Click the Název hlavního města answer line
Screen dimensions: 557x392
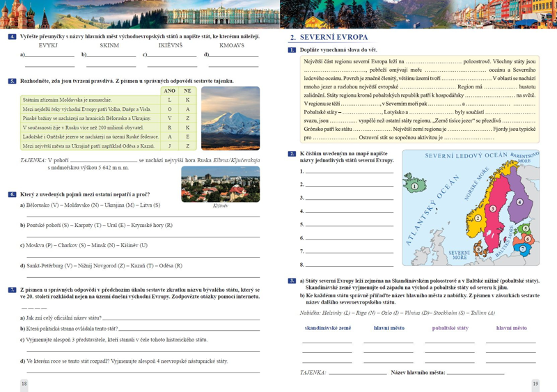coord(476,373)
